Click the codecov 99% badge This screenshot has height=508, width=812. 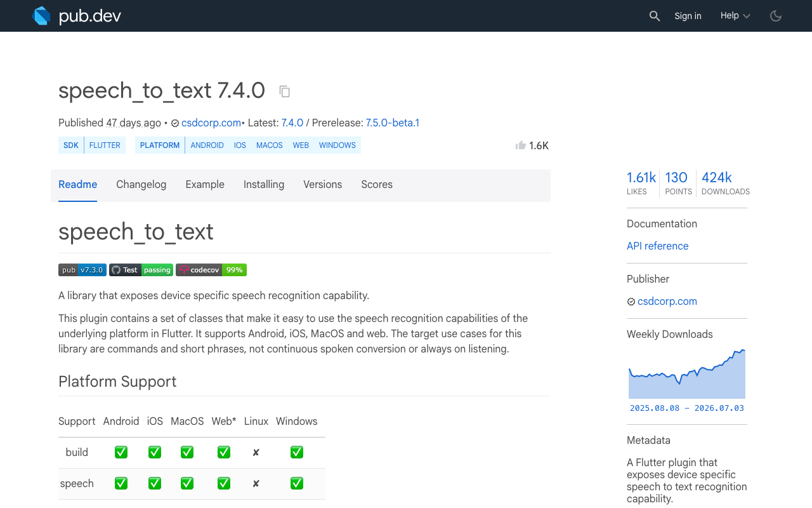(x=211, y=270)
